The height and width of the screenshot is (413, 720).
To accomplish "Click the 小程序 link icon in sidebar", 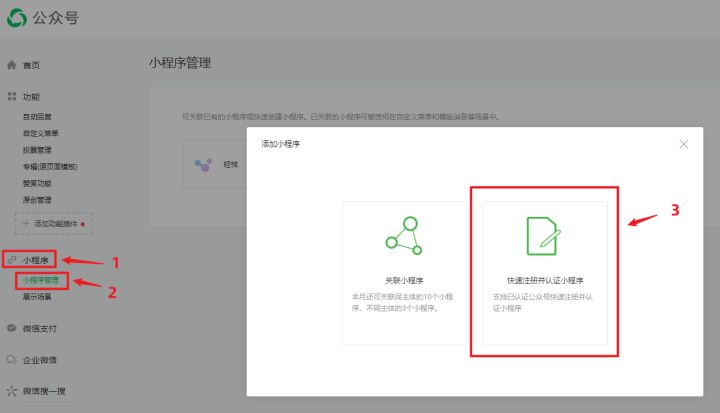I will [12, 260].
